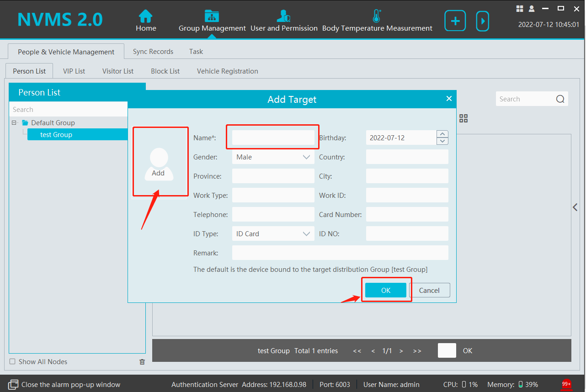This screenshot has width=586, height=392.
Task: Close the Add Target dialog
Action: 449,99
